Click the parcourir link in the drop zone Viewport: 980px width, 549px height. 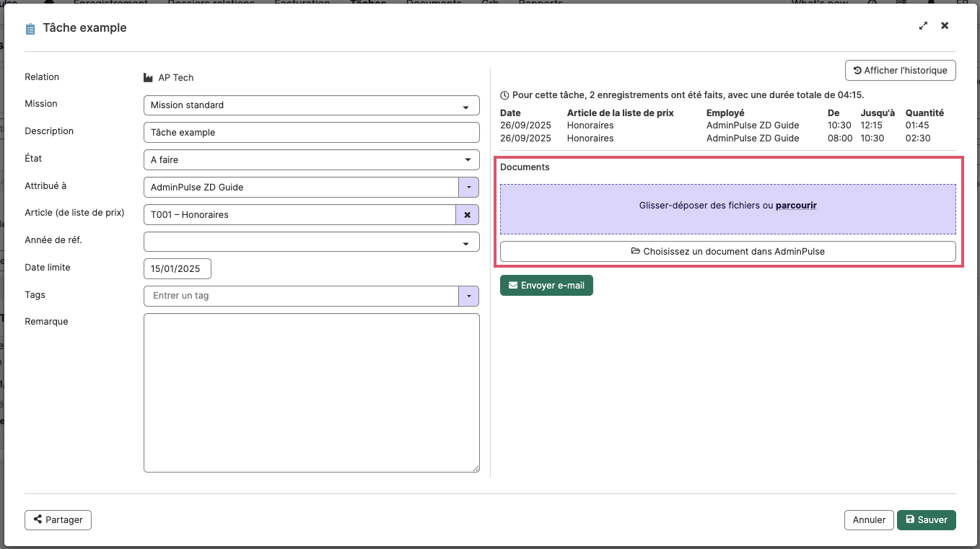coord(796,206)
